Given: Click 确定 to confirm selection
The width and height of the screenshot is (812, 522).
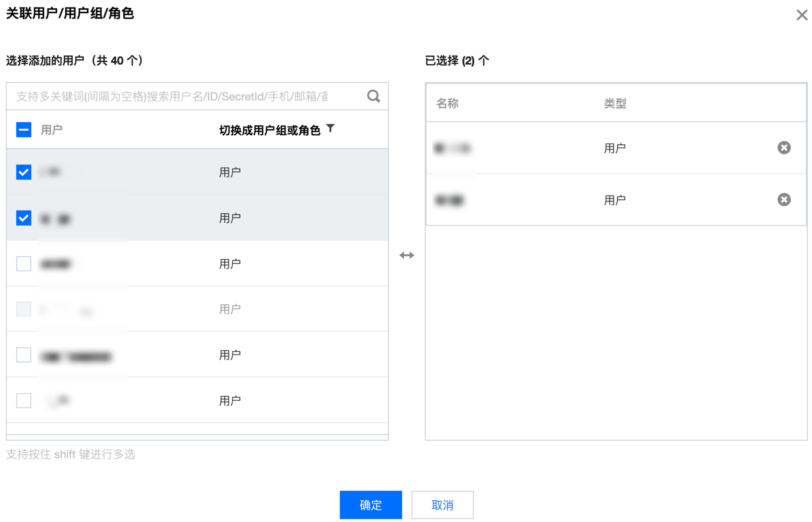Looking at the screenshot, I should (371, 505).
